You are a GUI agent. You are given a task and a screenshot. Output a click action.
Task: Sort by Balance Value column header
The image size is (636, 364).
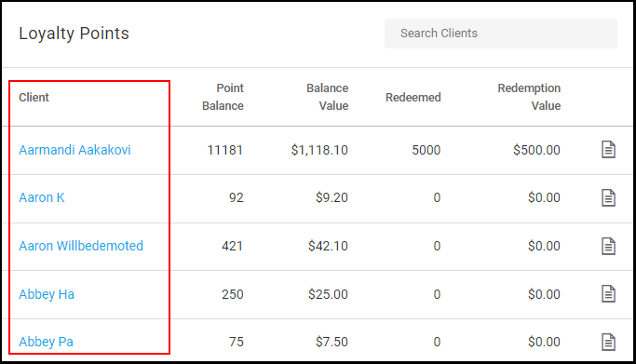pos(327,97)
